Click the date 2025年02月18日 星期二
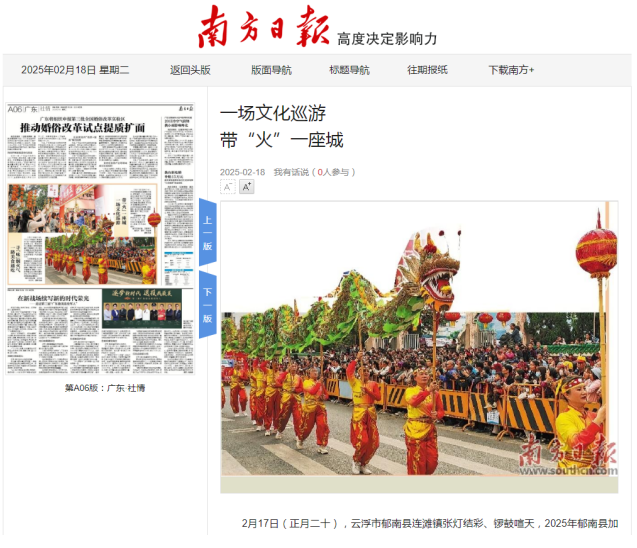The width and height of the screenshot is (637, 548). coord(75,70)
